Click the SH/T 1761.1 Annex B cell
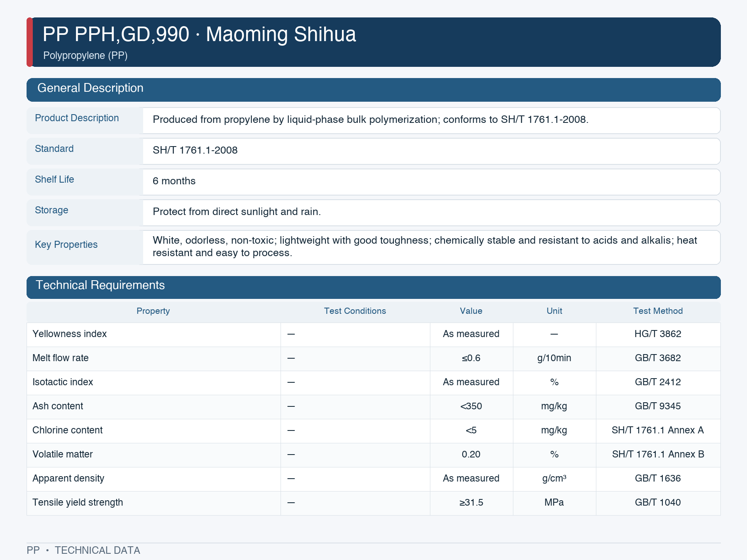Image resolution: width=747 pixels, height=560 pixels. tap(658, 455)
